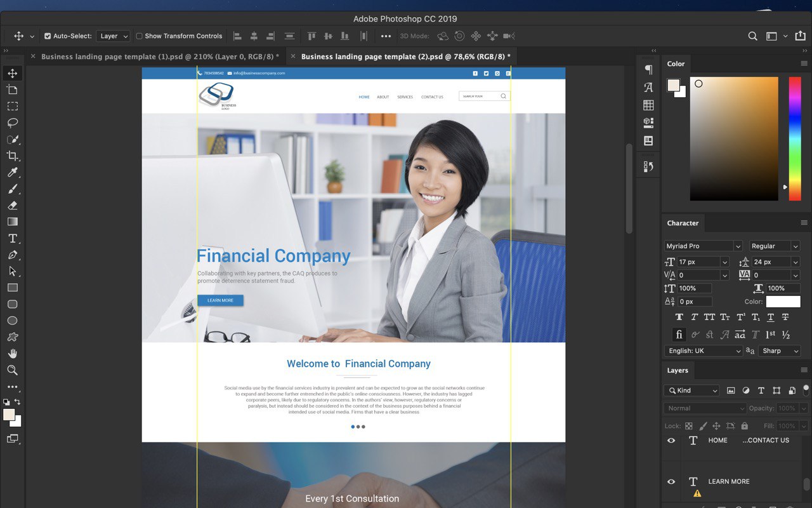Select the Hand tool
812x508 pixels.
click(12, 354)
